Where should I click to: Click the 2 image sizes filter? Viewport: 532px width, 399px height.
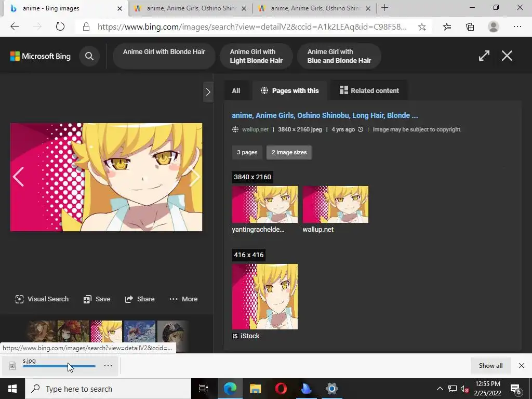click(289, 152)
